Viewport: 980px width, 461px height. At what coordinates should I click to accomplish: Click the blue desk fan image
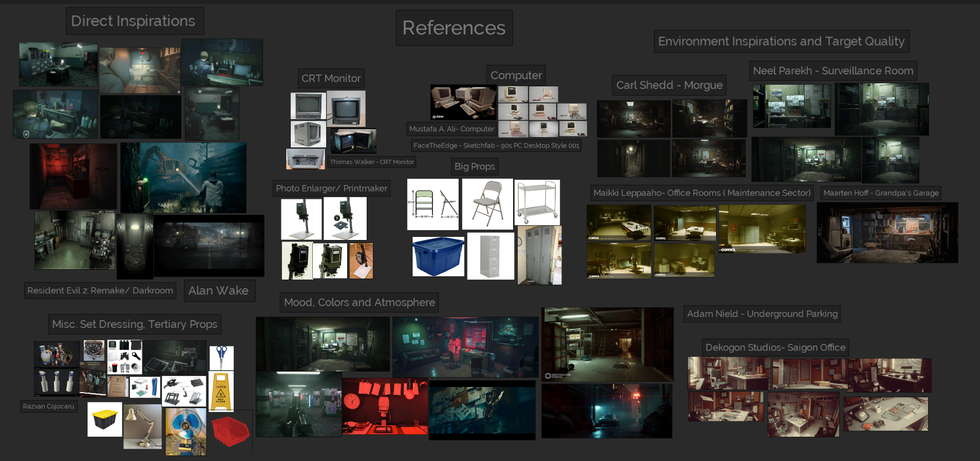click(185, 431)
